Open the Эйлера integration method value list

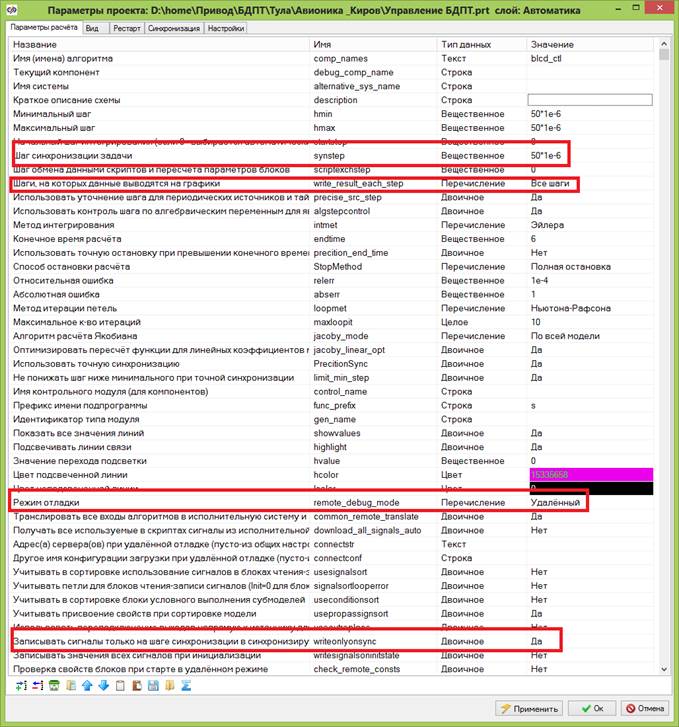(590, 226)
